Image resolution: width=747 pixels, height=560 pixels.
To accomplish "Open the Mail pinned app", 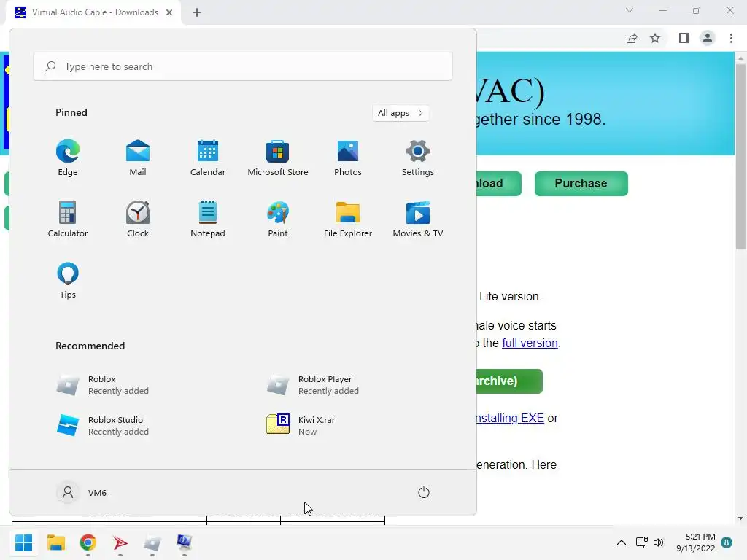I will coord(138,158).
